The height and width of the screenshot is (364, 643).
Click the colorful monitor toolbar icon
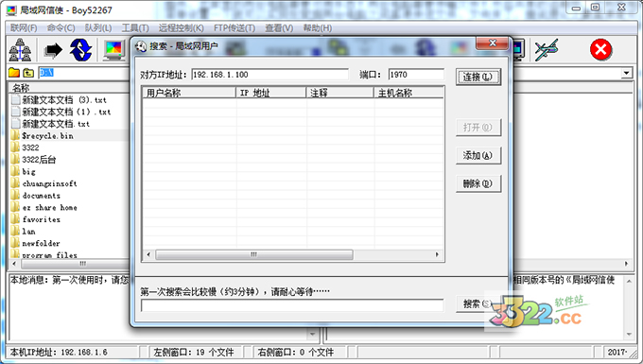click(114, 50)
